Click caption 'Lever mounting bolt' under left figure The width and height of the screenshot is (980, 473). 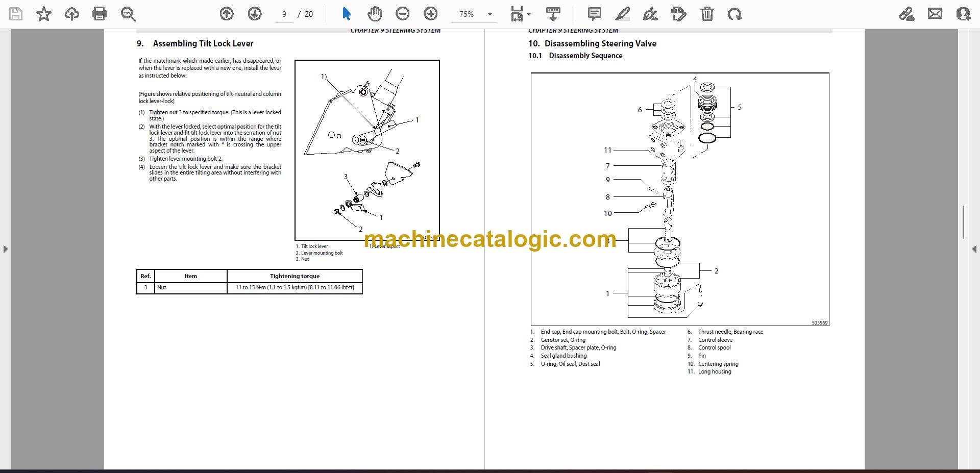(322, 253)
